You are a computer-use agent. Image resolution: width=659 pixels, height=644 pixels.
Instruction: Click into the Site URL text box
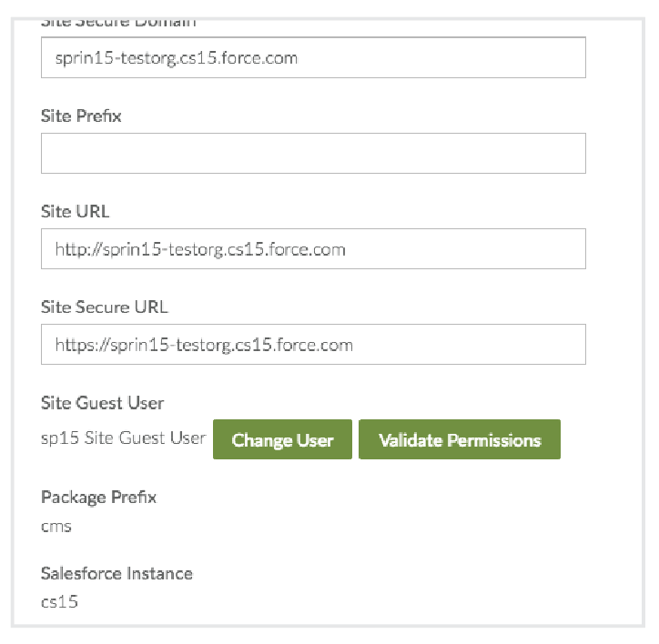tap(313, 249)
